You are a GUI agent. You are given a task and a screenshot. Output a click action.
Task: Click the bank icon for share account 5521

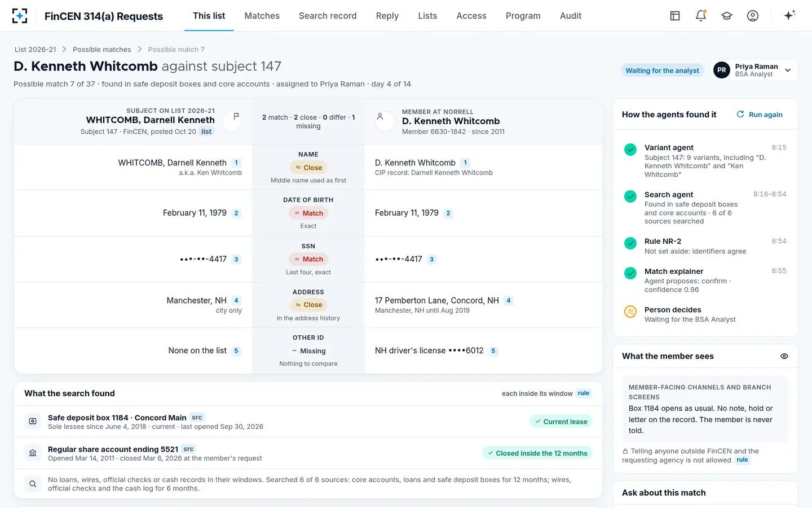point(33,453)
